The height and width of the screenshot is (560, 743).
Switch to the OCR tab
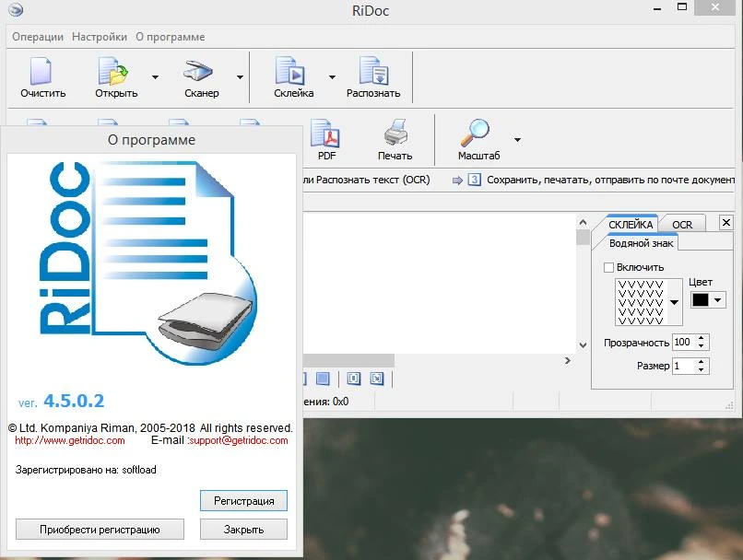[682, 225]
